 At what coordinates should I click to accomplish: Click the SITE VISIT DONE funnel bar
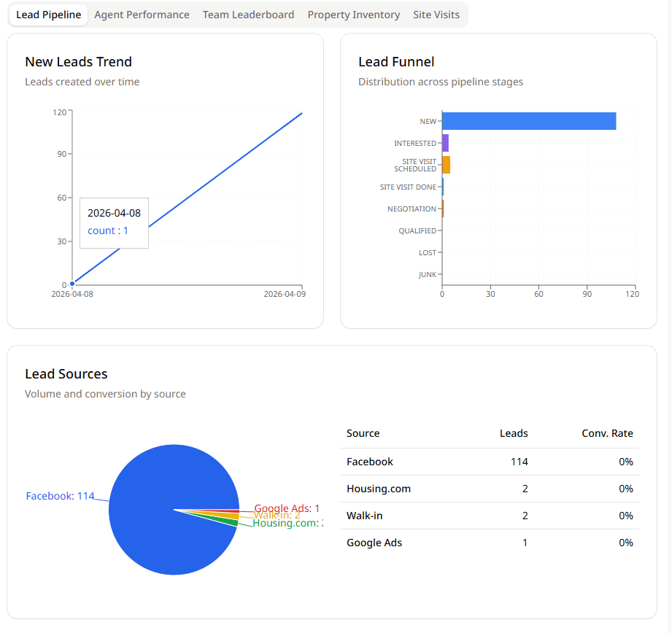[443, 187]
